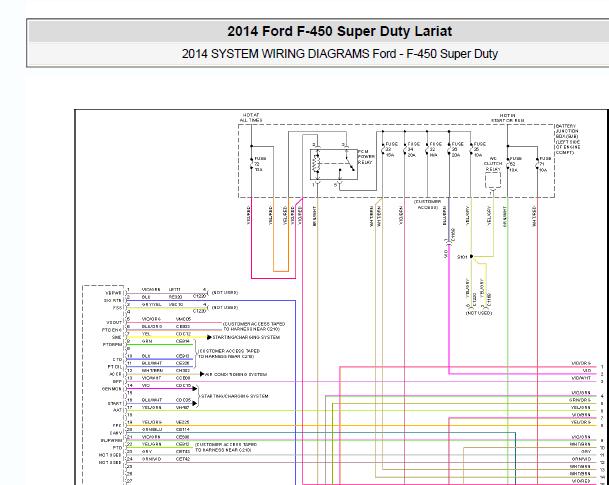Click the 'GENMON' pin label
This screenshot has height=485, width=609.
(112, 389)
